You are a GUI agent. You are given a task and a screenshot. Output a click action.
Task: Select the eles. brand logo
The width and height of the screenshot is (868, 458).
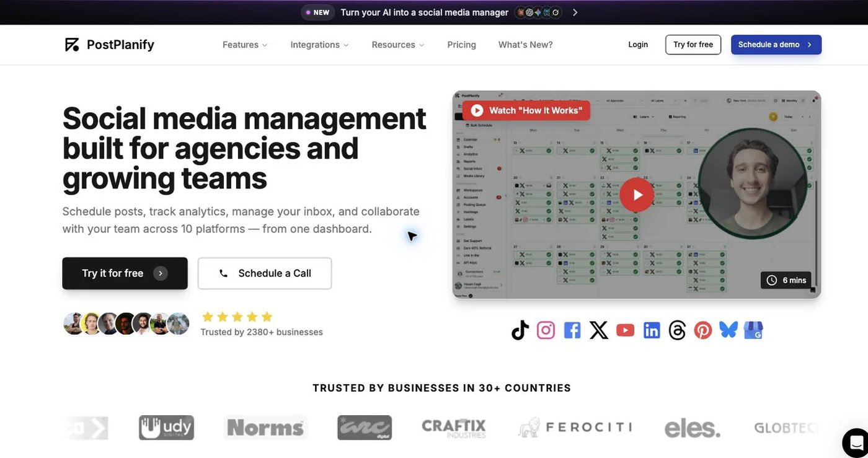click(693, 428)
